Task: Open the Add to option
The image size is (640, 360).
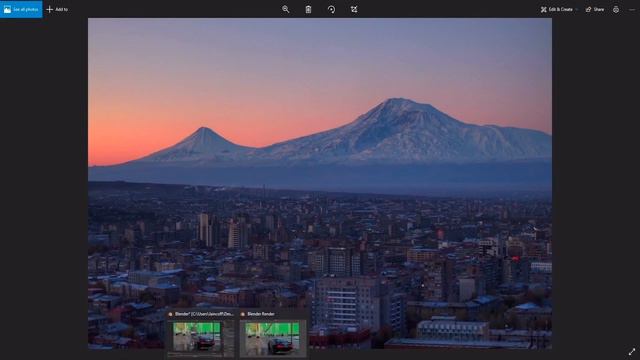Action: [57, 9]
